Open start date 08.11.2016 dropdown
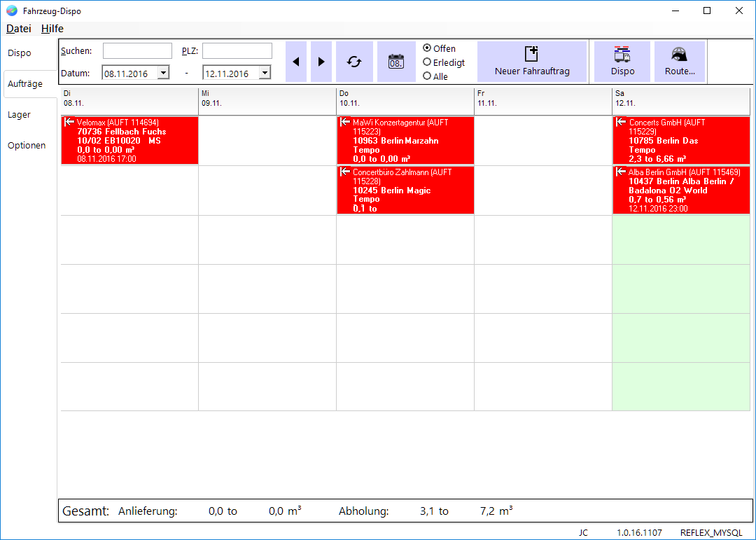This screenshot has width=756, height=540. [x=163, y=73]
